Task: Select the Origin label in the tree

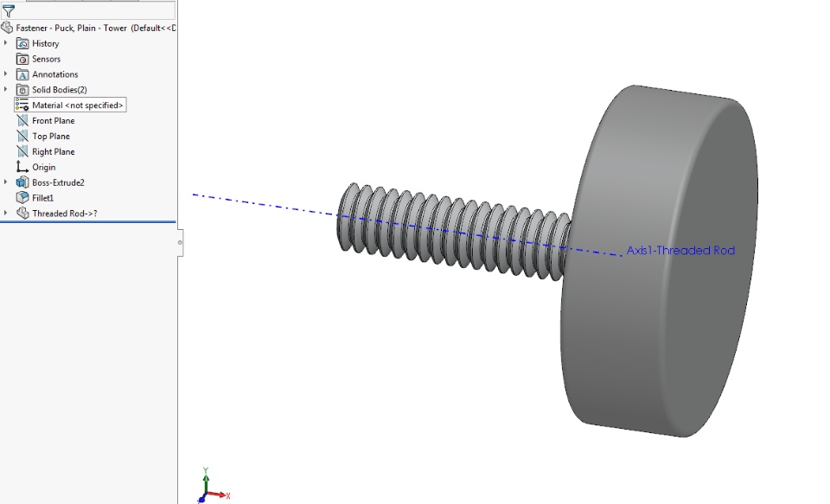Action: pos(44,167)
